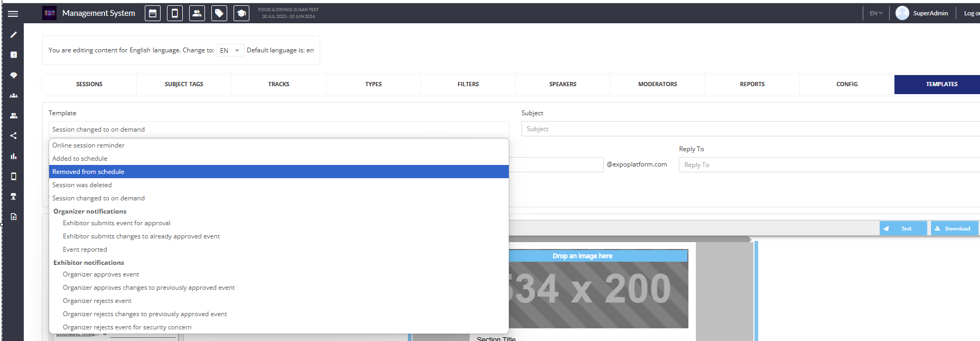Open the hamburger menu
The height and width of the screenshot is (341, 980).
[13, 14]
